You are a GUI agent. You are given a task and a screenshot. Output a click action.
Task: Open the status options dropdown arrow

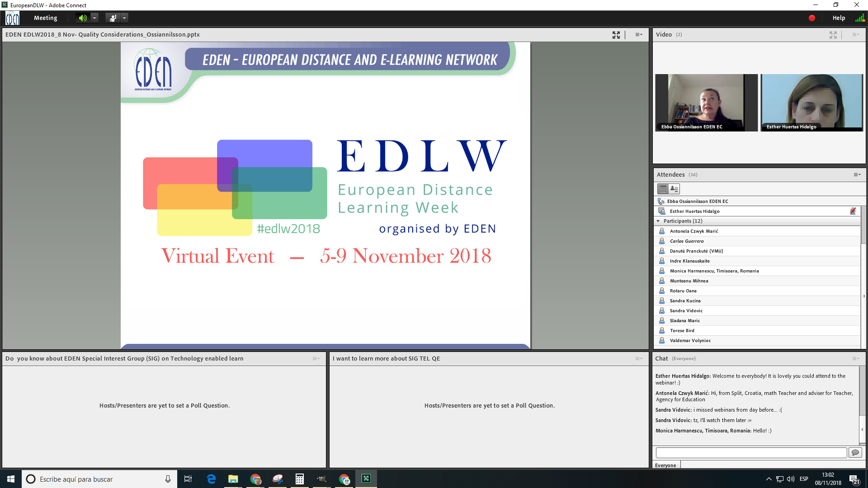point(124,18)
